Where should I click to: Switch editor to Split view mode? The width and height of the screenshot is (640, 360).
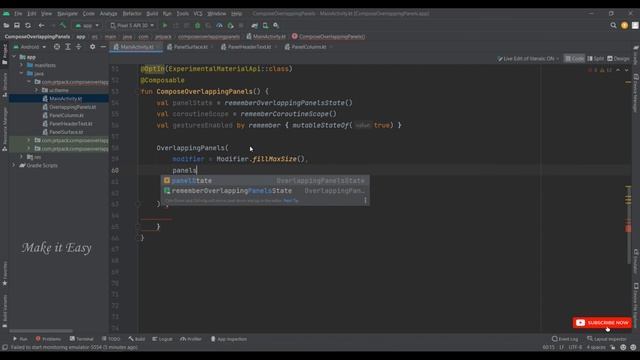[x=596, y=59]
